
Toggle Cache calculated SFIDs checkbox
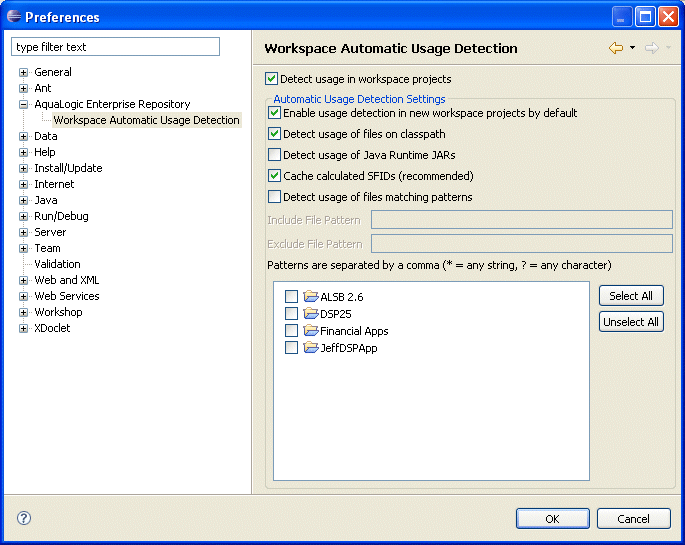[274, 176]
